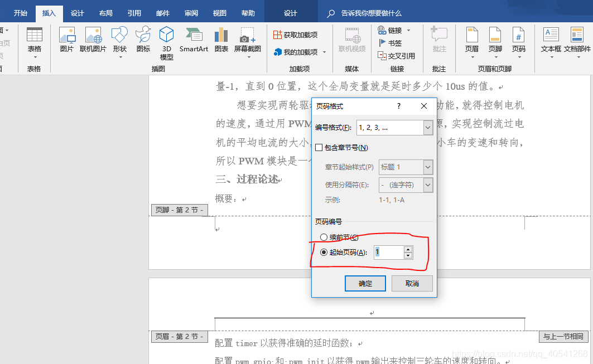Click the dialog help question mark
The height and width of the screenshot is (364, 593).
tap(399, 106)
